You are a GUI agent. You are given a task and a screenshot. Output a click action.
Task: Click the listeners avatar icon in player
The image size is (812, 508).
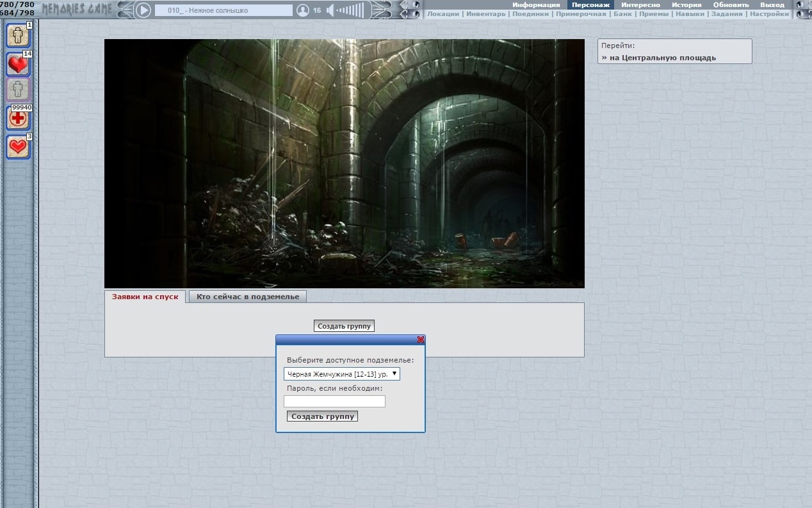[303, 10]
